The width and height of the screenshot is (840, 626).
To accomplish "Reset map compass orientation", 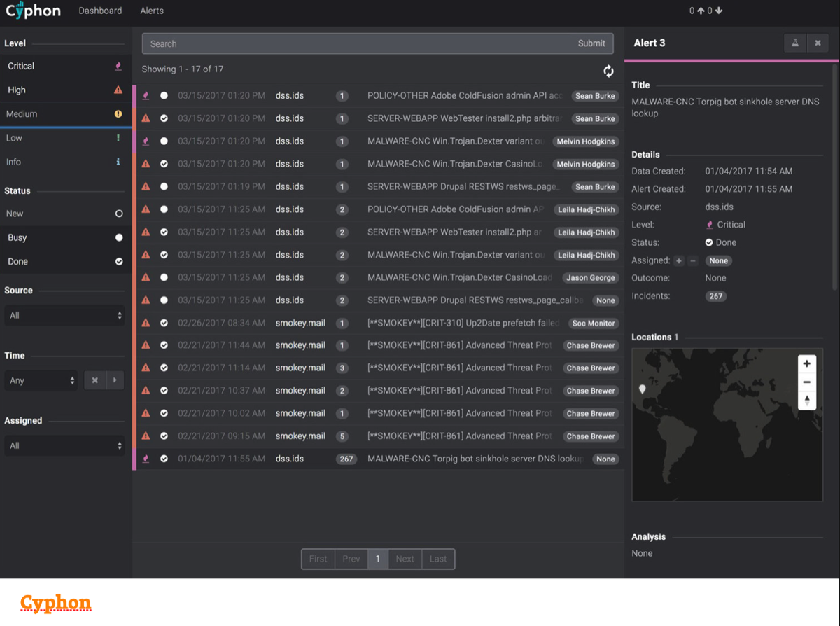I will point(806,401).
